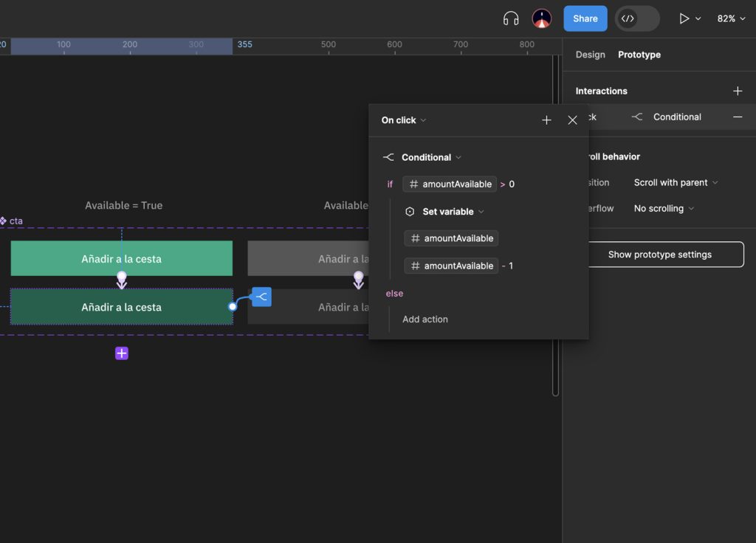Click the Present play icon

point(684,18)
